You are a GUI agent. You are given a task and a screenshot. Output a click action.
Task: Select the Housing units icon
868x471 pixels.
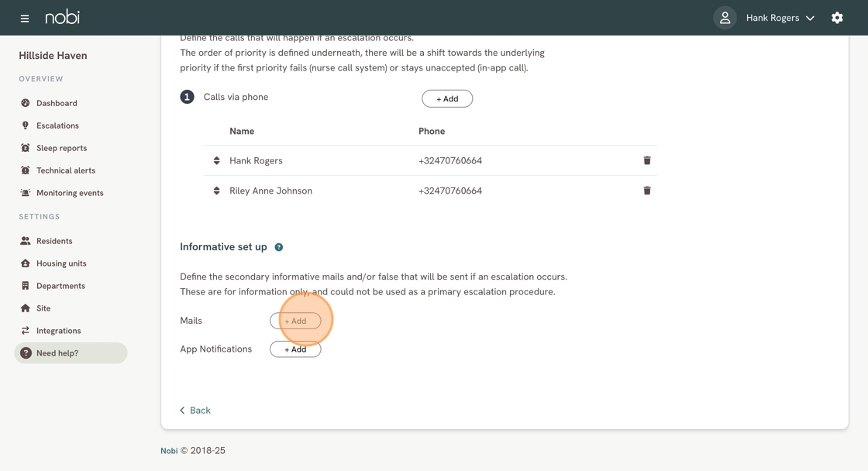(x=25, y=263)
